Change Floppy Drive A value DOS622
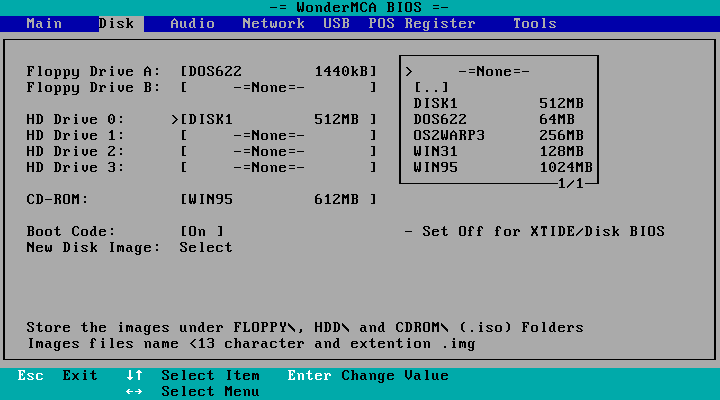Image resolution: width=720 pixels, height=400 pixels. [278, 71]
